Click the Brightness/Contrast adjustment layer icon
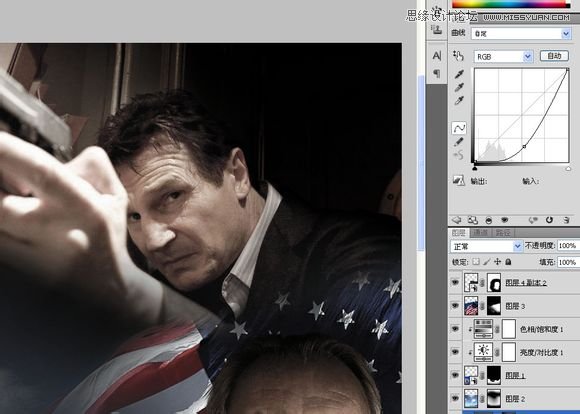The image size is (580, 414). pyautogui.click(x=483, y=352)
